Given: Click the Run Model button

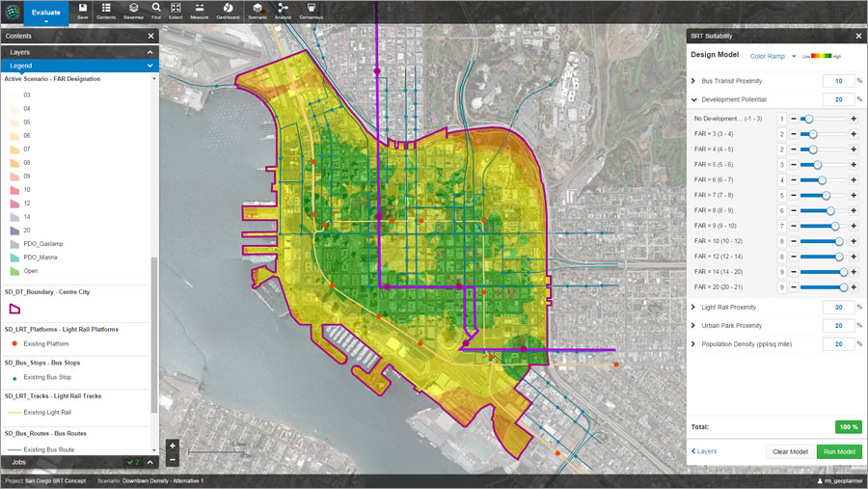Looking at the screenshot, I should click(x=839, y=451).
